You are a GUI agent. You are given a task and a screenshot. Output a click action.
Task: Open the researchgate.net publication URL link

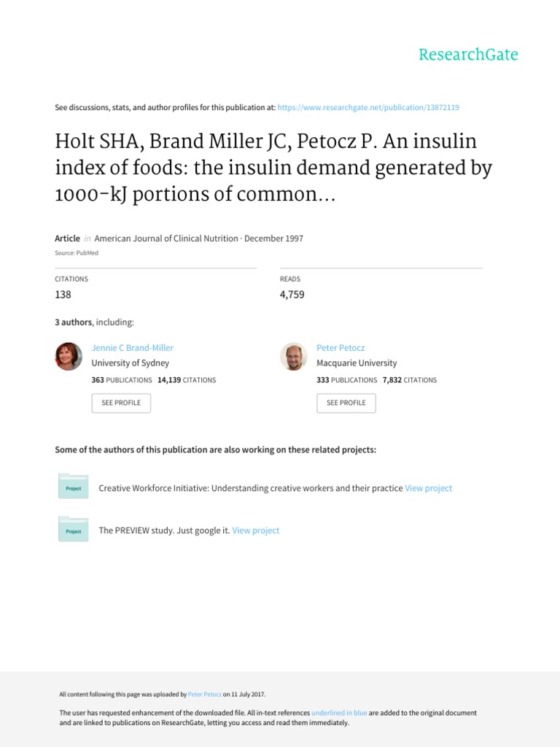pyautogui.click(x=368, y=108)
